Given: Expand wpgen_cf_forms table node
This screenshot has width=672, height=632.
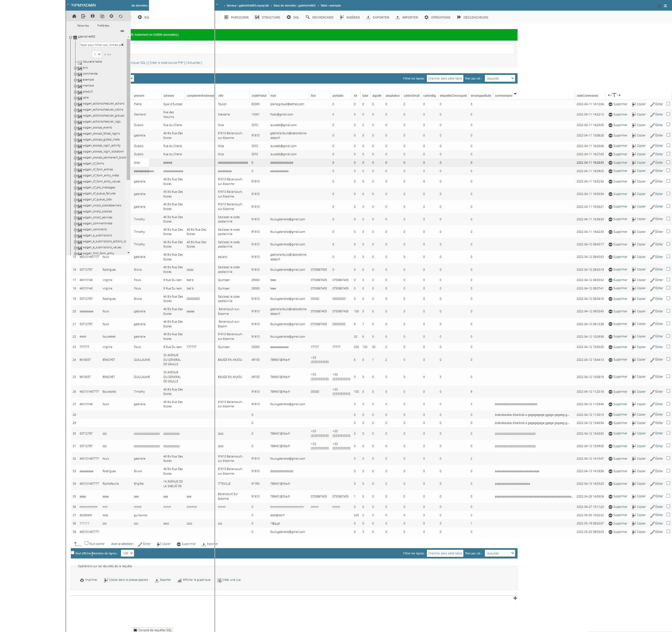Looking at the screenshot, I should click(75, 164).
